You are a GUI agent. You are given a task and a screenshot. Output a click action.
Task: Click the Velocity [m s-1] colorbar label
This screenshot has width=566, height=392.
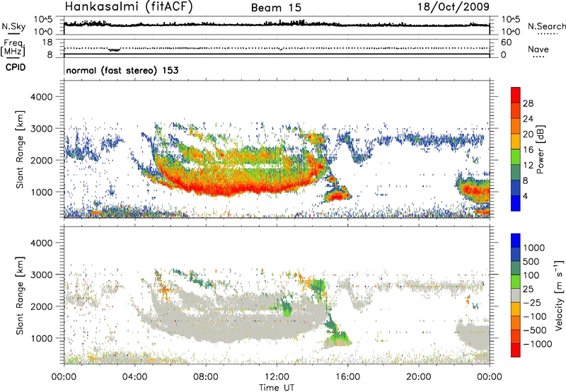coord(559,295)
